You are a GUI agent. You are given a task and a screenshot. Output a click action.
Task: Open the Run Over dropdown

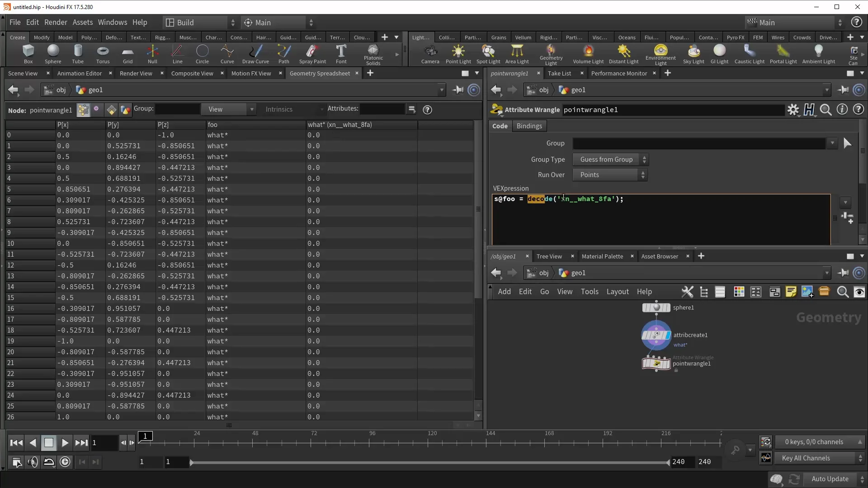pyautogui.click(x=610, y=175)
